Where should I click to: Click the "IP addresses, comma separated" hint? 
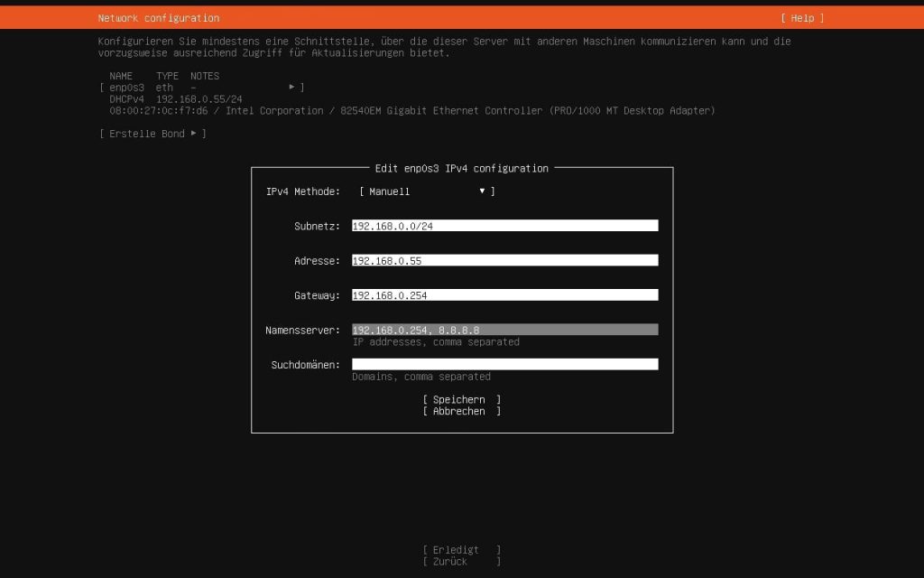[436, 342]
